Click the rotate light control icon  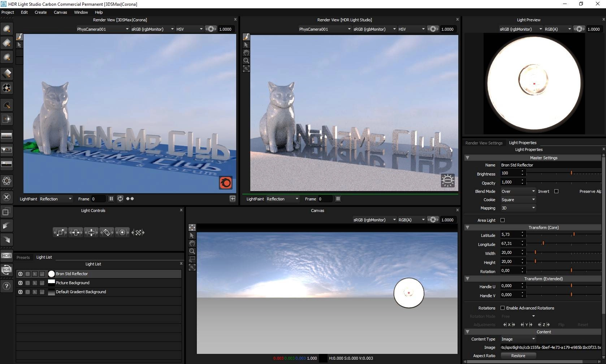107,233
